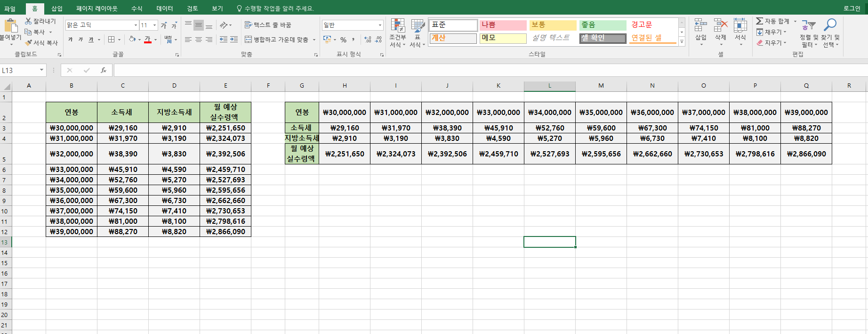The width and height of the screenshot is (868, 334).
Task: Open the text orientation tool
Action: pyautogui.click(x=224, y=25)
